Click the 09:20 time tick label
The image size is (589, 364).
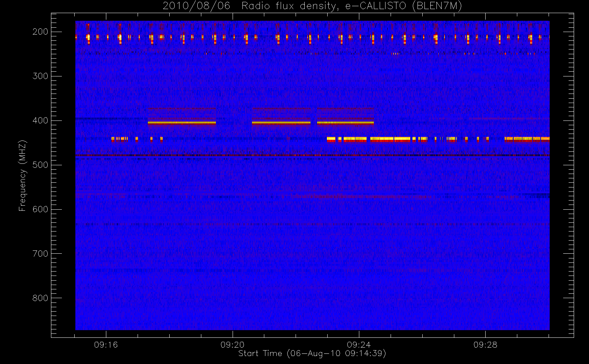[x=232, y=345]
